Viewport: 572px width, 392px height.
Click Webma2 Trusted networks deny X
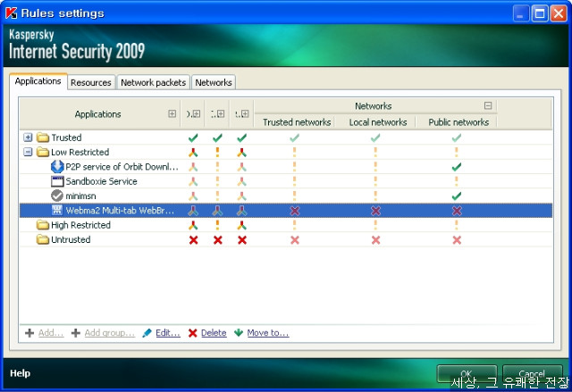[x=295, y=211]
